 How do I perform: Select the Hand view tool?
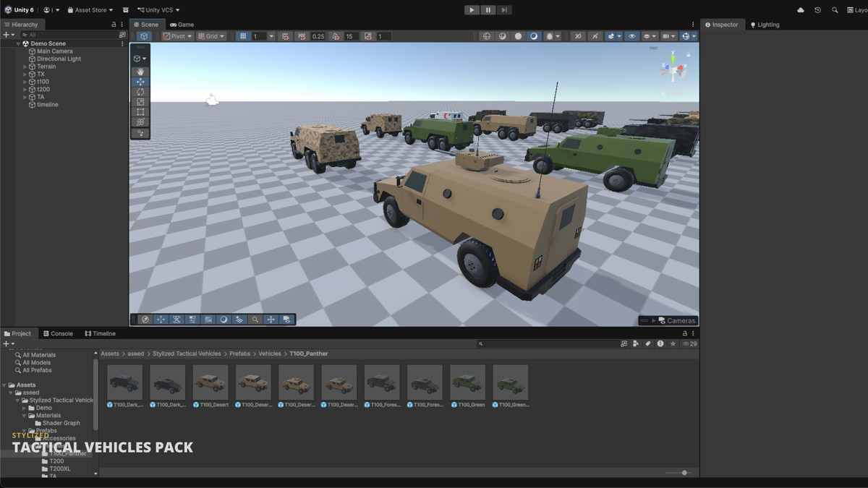click(140, 72)
